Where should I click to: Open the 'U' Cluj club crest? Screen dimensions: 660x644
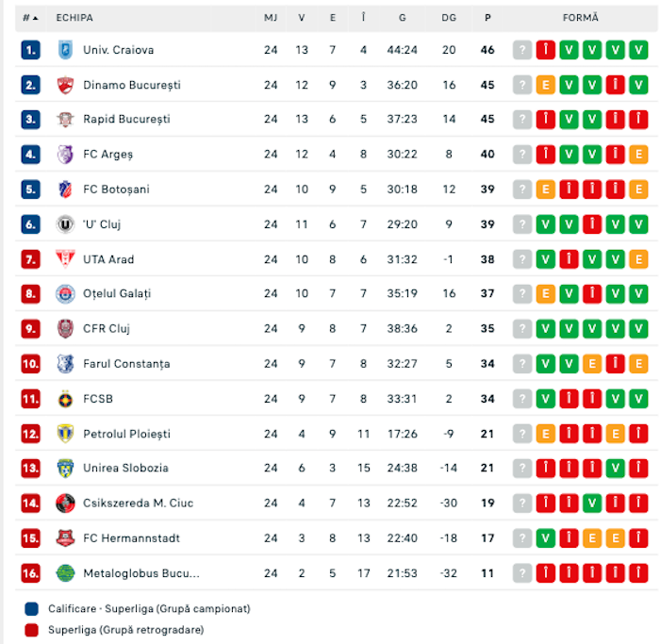(65, 224)
